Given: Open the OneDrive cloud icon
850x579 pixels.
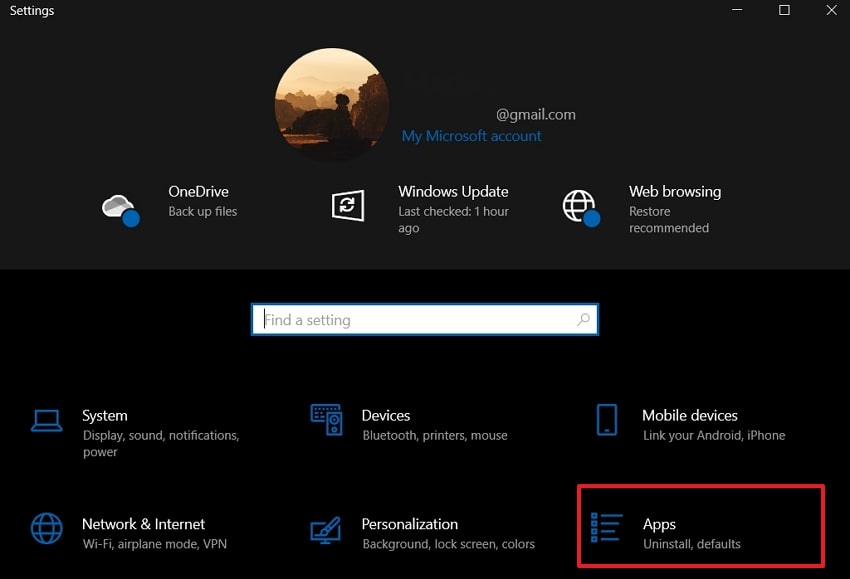Looking at the screenshot, I should click(120, 210).
